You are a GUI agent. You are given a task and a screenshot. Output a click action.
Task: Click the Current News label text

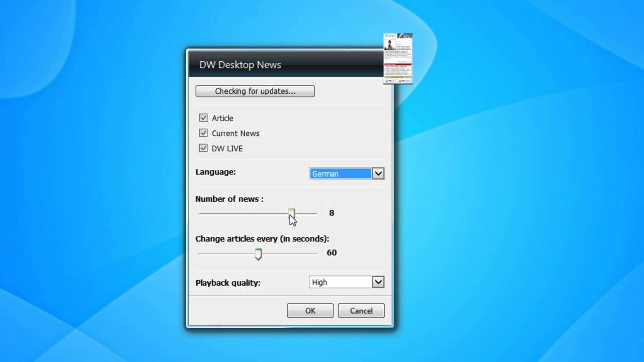(235, 133)
